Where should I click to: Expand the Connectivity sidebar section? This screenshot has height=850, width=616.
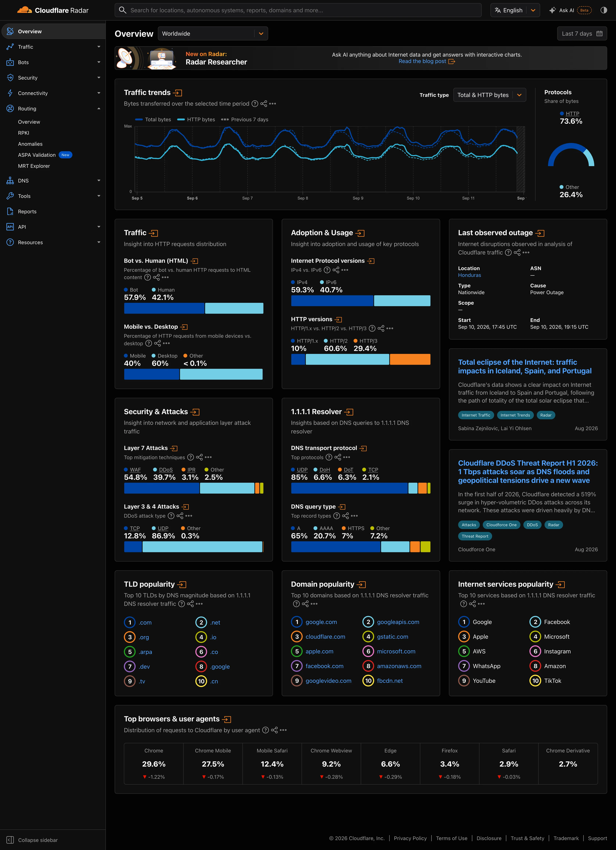[53, 93]
